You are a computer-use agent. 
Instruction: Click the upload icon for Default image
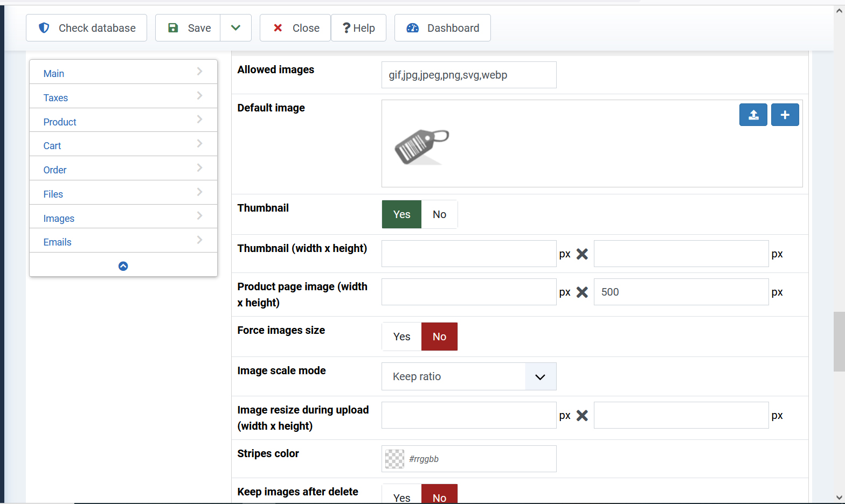[753, 115]
